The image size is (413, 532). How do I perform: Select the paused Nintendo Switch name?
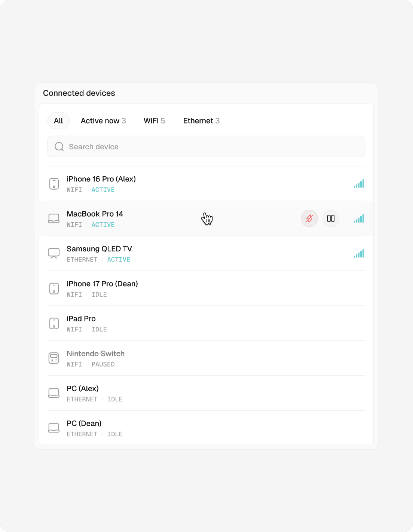[x=96, y=354]
